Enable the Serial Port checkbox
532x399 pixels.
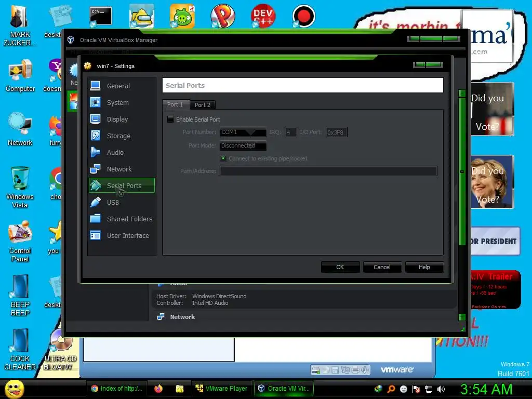pyautogui.click(x=170, y=119)
